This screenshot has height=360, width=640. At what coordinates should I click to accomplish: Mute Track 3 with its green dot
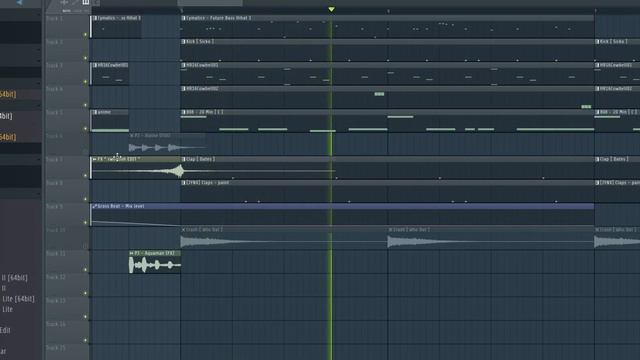coord(85,82)
